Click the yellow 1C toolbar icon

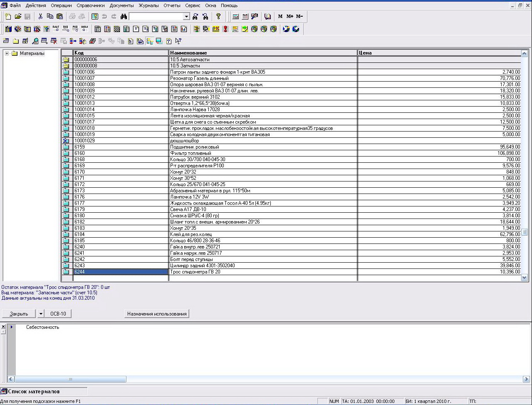(216, 29)
